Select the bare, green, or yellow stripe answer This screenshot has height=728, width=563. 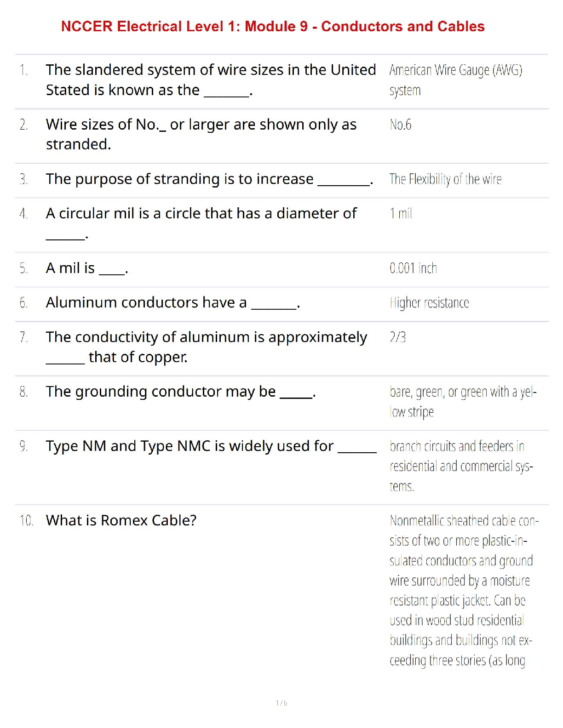click(x=462, y=402)
